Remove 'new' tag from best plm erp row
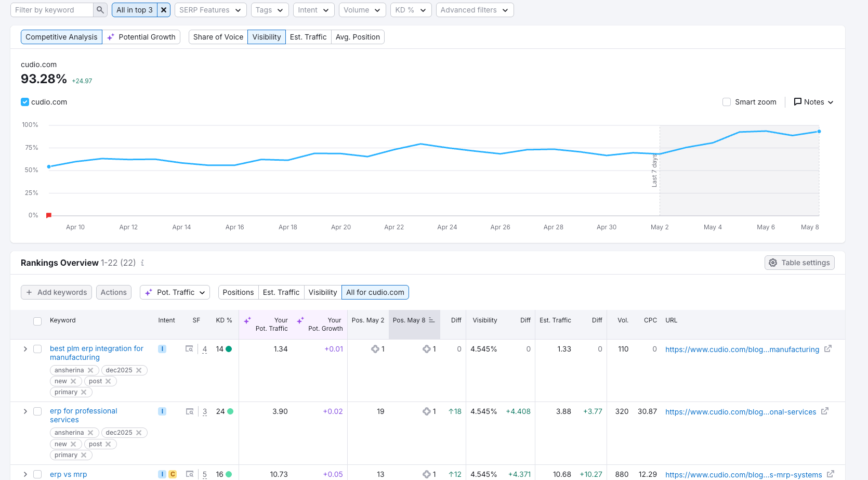868x480 pixels. (x=73, y=381)
